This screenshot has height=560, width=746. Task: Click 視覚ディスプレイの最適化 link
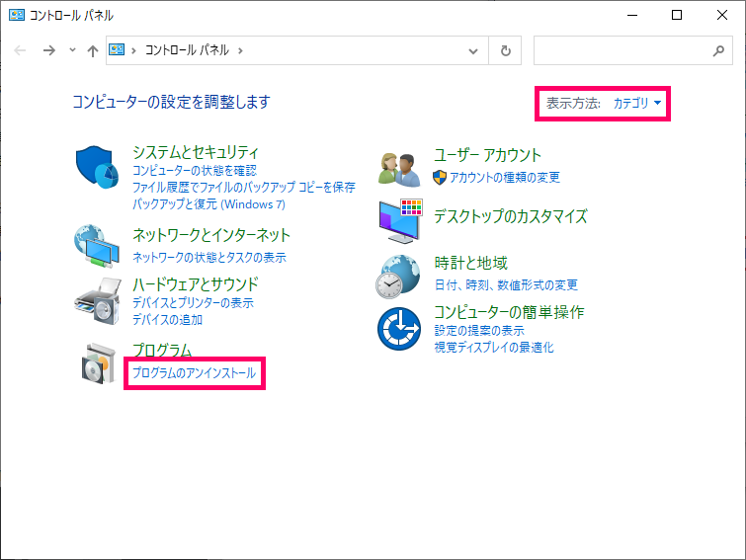click(494, 347)
